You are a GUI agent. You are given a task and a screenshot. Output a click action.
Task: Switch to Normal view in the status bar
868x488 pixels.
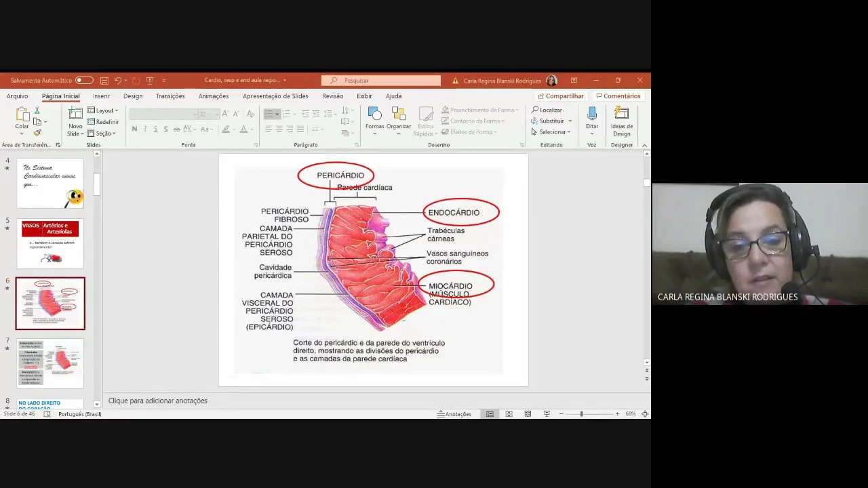(x=490, y=414)
